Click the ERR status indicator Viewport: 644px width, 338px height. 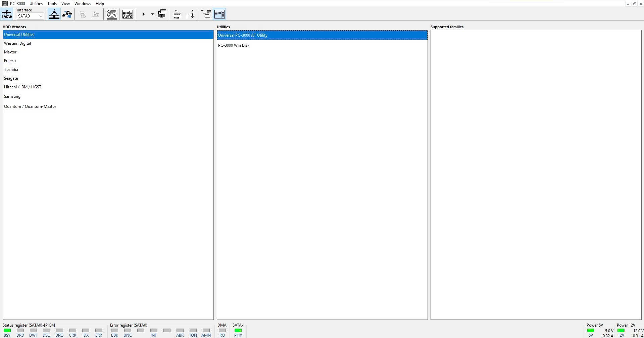[99, 331]
